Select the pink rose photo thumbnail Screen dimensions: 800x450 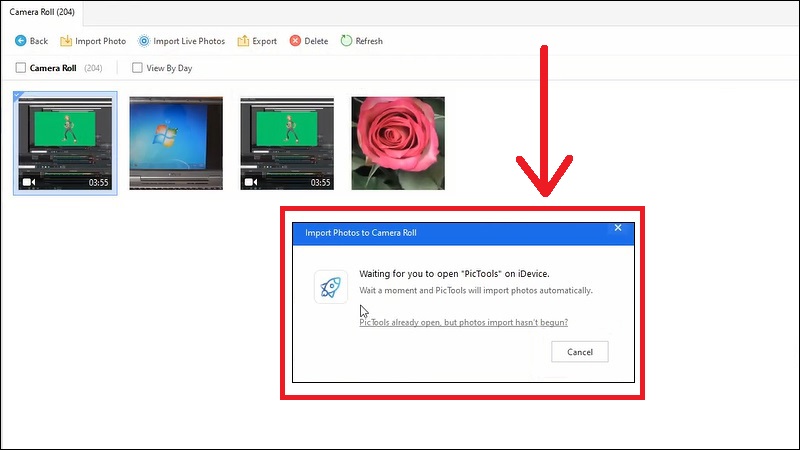click(x=398, y=143)
